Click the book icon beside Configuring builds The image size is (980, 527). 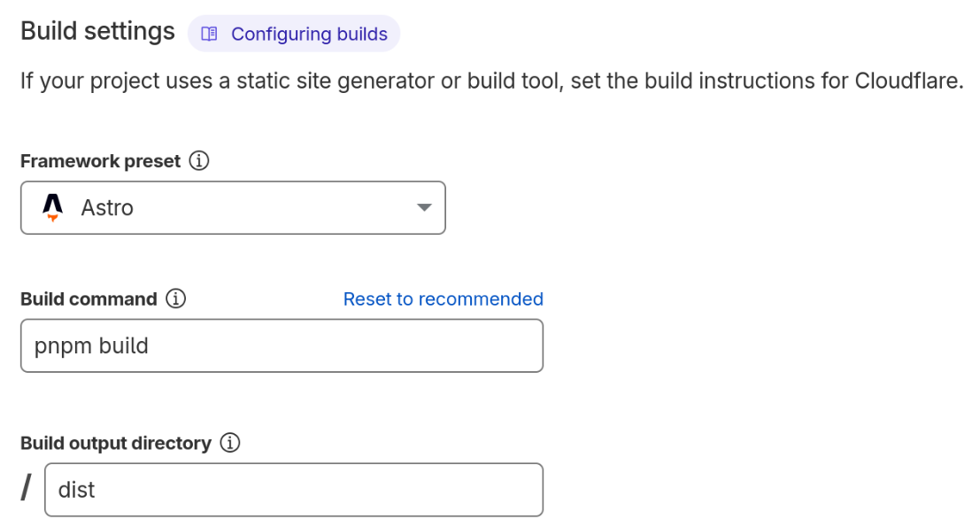(x=209, y=33)
